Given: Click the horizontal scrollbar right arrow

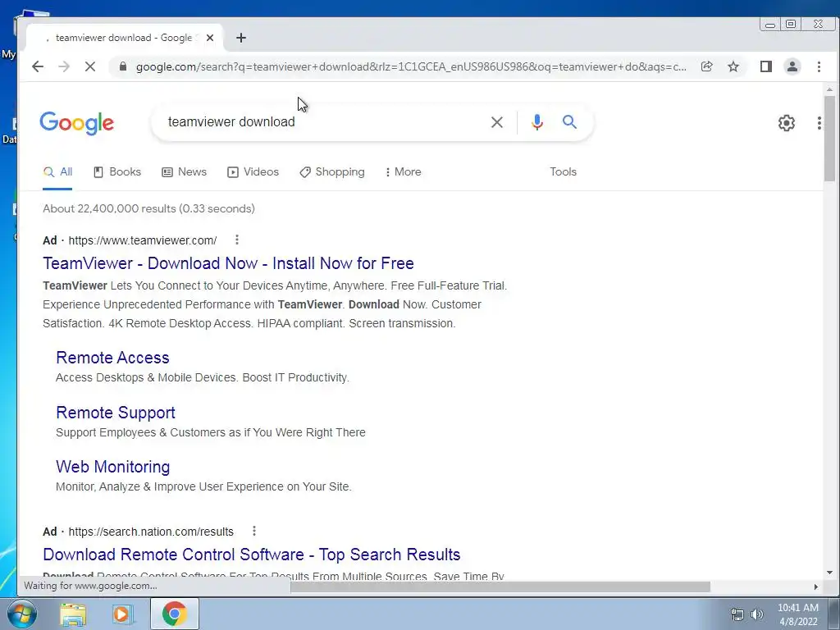Looking at the screenshot, I should point(816,587).
